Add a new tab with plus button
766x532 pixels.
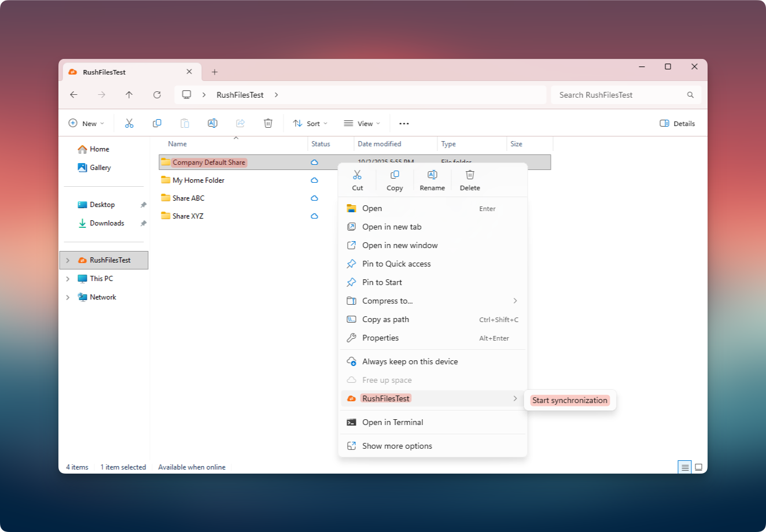click(215, 72)
